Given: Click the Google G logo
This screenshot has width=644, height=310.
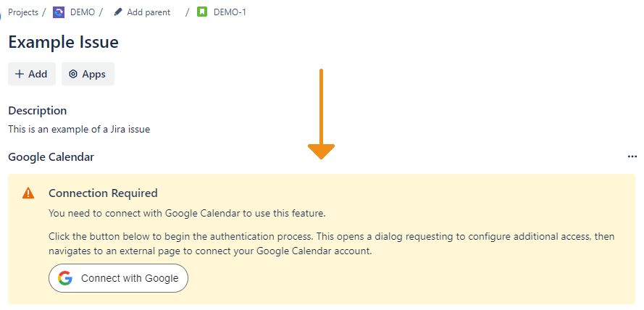Looking at the screenshot, I should [65, 278].
